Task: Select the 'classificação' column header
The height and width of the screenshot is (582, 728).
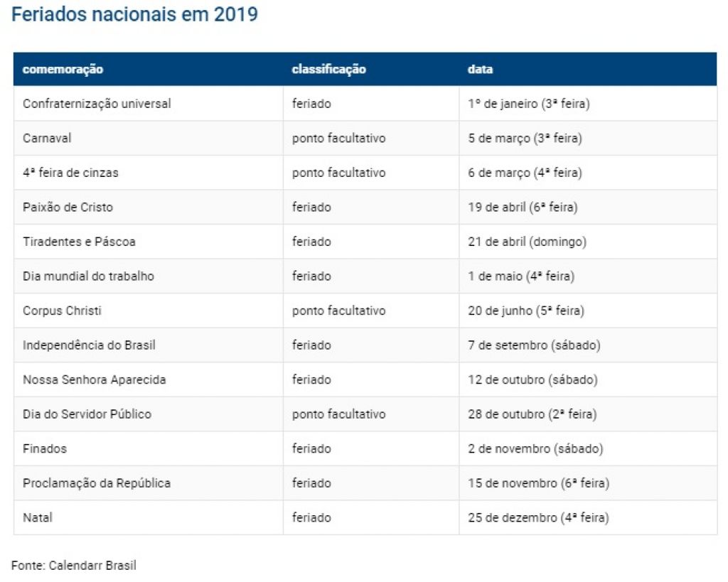Action: pos(328,69)
